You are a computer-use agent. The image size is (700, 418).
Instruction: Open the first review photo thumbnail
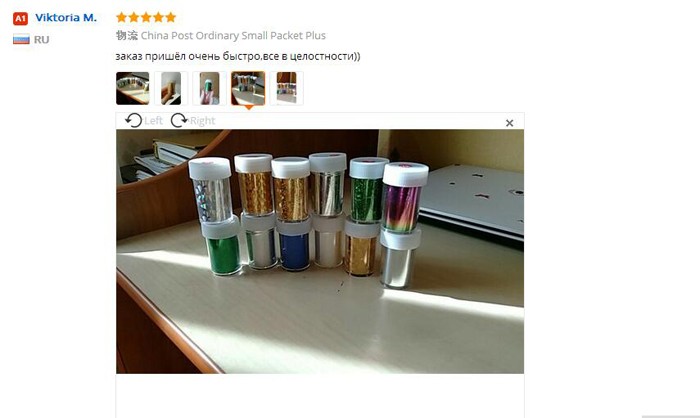point(133,88)
